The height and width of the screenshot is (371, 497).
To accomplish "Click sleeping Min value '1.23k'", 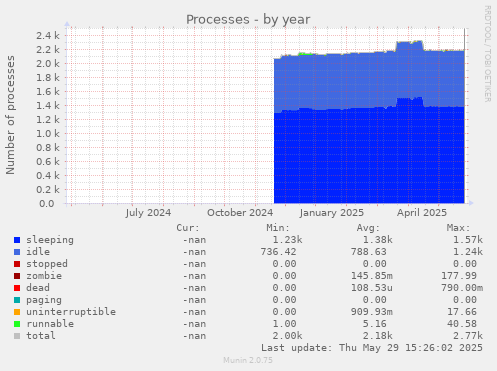I will [288, 240].
